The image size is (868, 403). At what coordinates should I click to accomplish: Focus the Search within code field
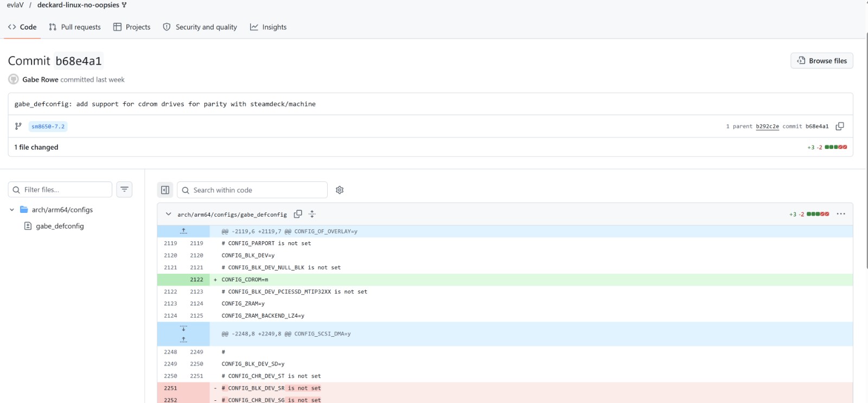tap(252, 190)
